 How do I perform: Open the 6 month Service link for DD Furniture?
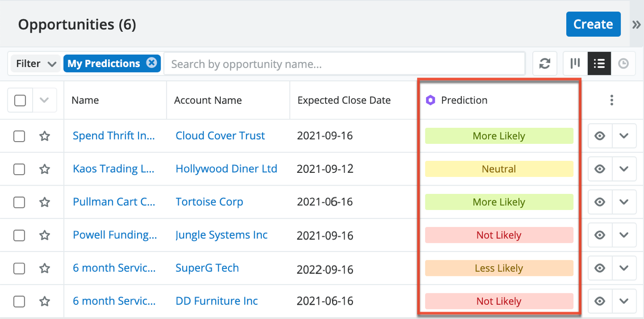[114, 301]
